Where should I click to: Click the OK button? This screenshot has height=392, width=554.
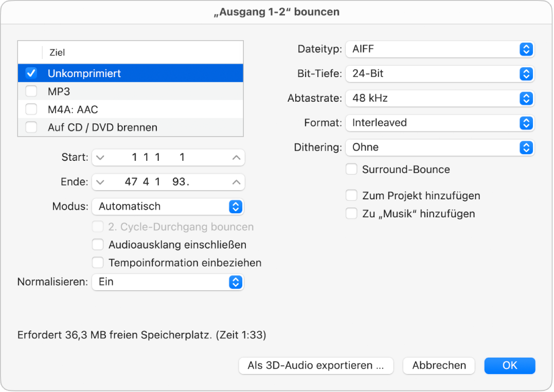point(509,366)
